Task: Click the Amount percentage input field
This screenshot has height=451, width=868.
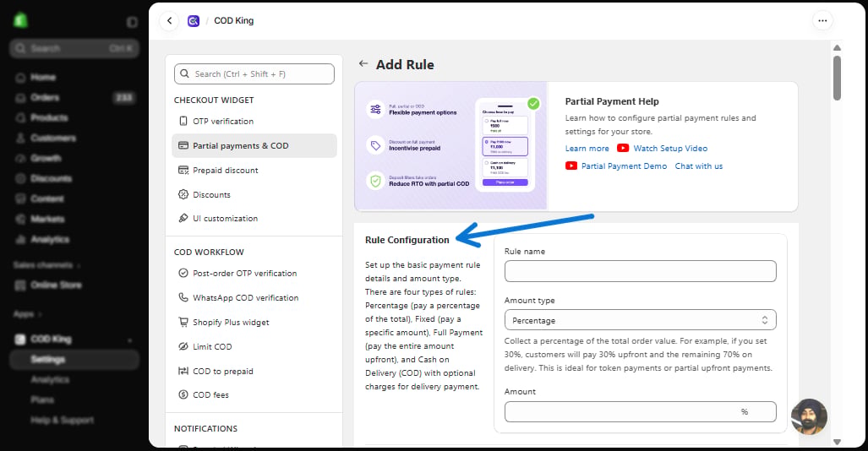Action: click(x=640, y=411)
